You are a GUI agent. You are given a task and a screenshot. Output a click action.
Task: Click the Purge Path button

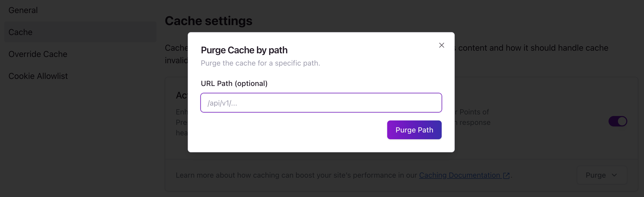point(414,130)
